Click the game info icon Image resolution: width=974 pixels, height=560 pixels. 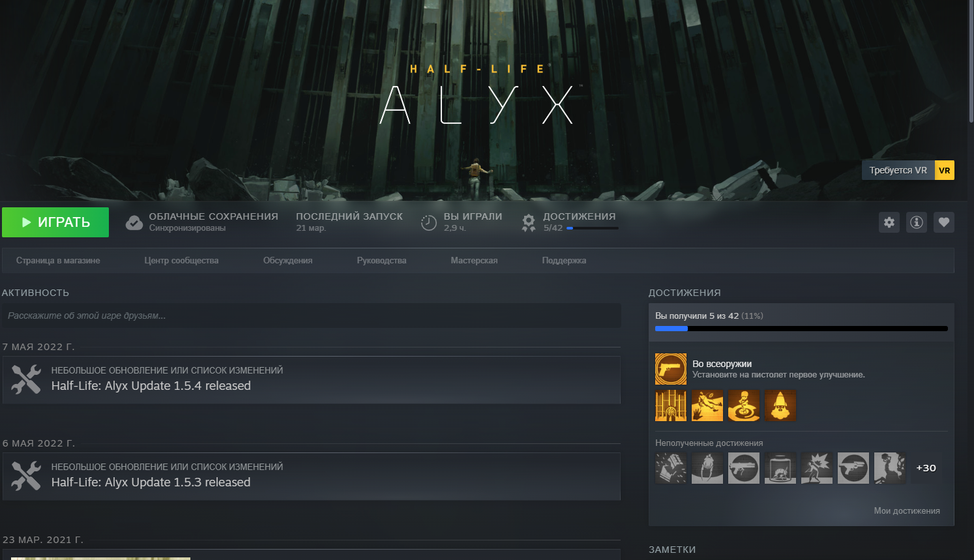coord(917,222)
